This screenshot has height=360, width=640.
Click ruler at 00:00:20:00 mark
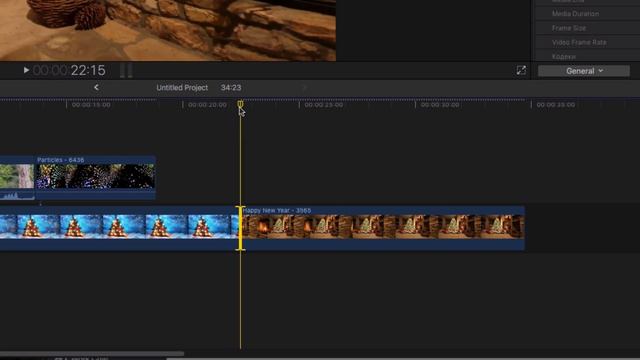coord(207,105)
